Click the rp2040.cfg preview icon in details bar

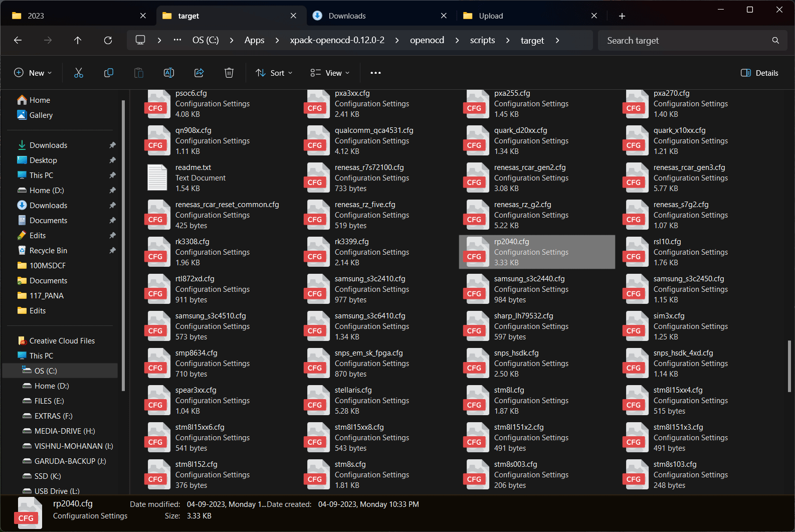click(x=28, y=513)
